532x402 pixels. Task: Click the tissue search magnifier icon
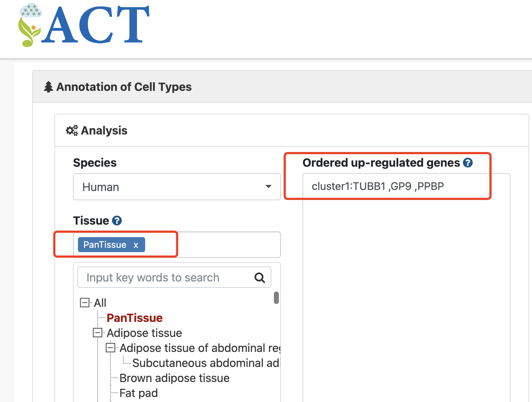click(x=260, y=278)
